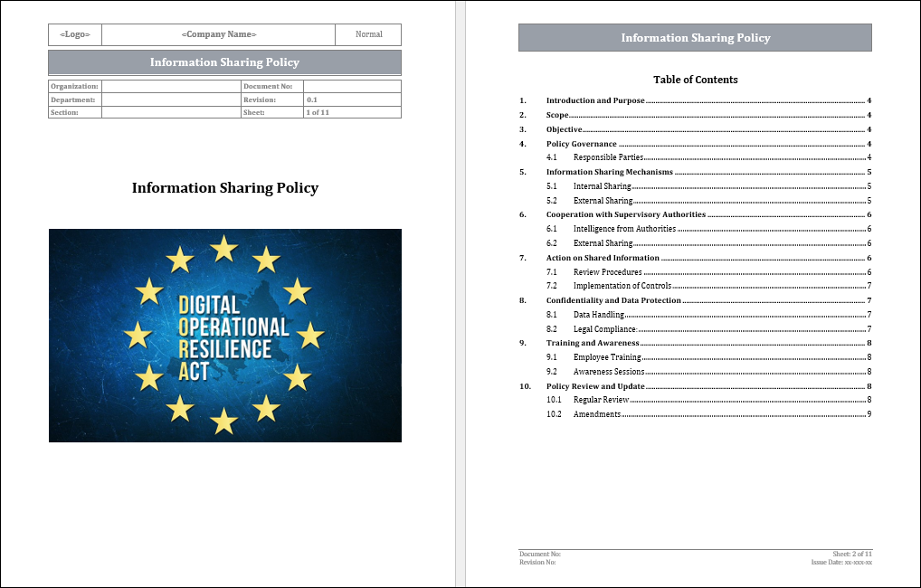Click the Table of Contents heading
Screen dimensions: 921x588
tap(695, 80)
